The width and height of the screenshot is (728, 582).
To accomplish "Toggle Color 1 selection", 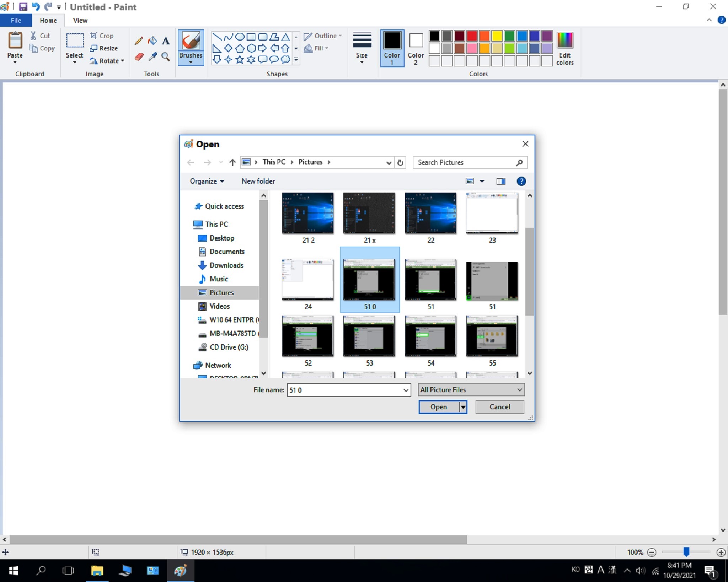I will 392,48.
